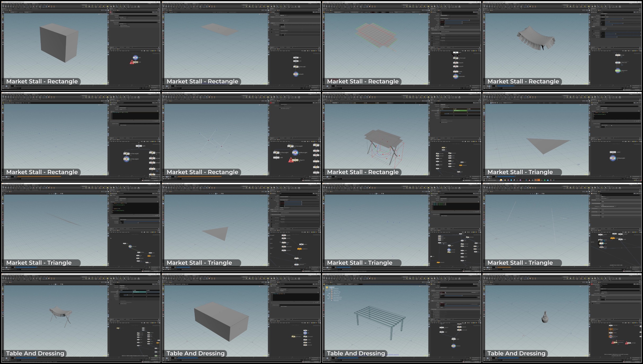Select attribwrangle6 node in large triangle frame
643x364 pixels.
point(613,158)
